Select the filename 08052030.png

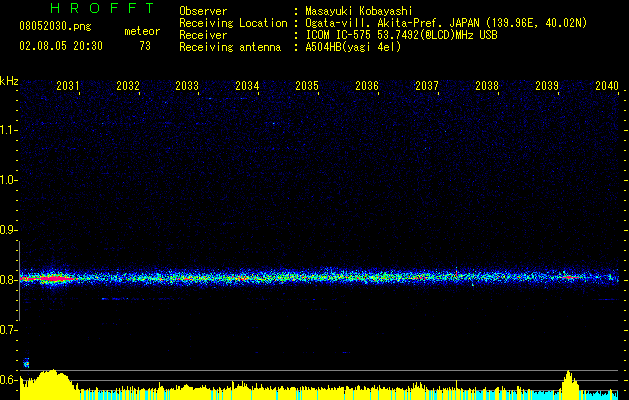55,26
